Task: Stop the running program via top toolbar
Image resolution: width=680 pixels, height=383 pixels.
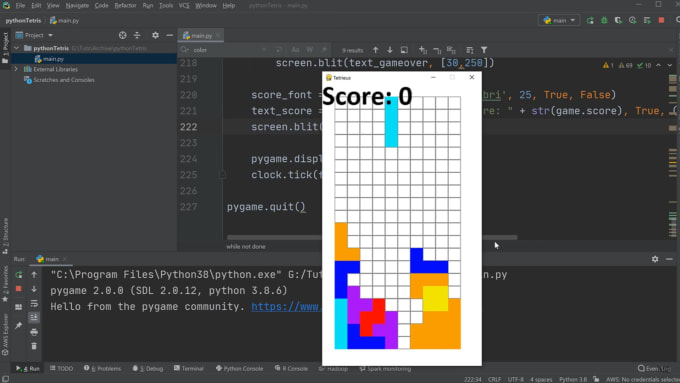Action: click(x=661, y=20)
